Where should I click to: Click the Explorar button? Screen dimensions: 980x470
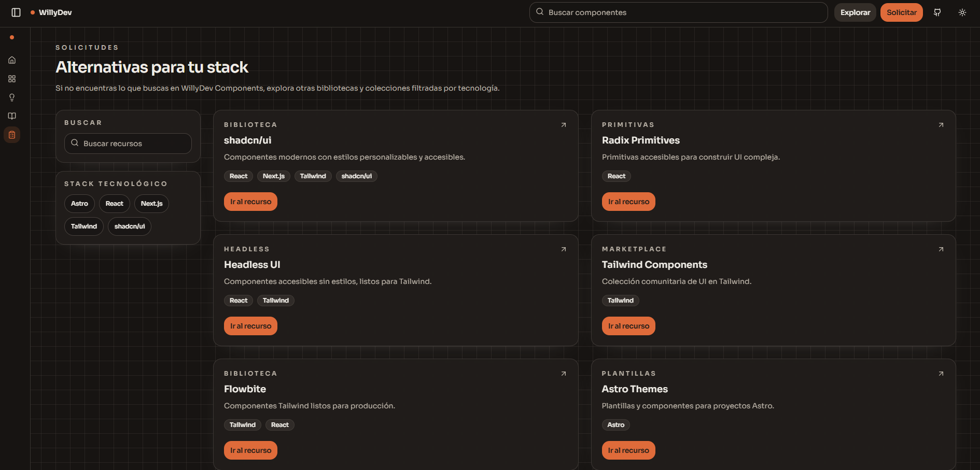point(855,12)
